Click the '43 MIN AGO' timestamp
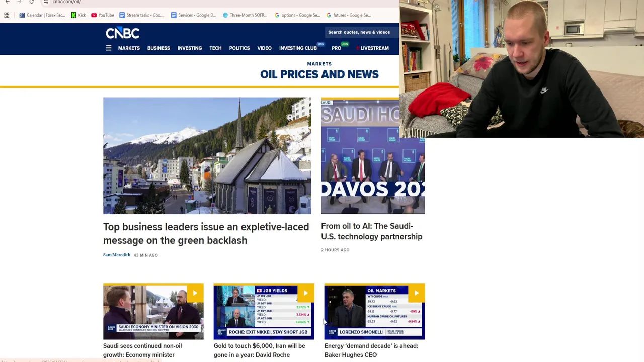This screenshot has height=362, width=644. (146, 255)
